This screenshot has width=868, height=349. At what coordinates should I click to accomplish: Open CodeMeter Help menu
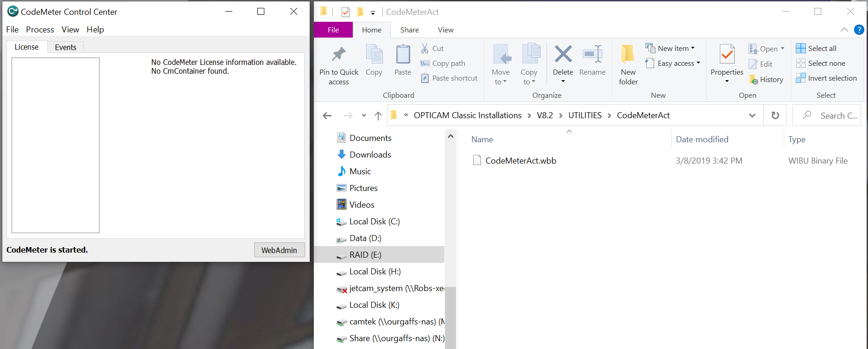(x=95, y=30)
